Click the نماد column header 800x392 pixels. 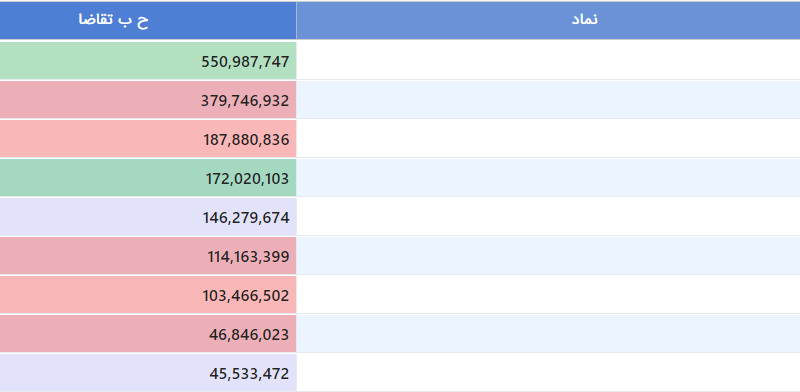(x=548, y=20)
